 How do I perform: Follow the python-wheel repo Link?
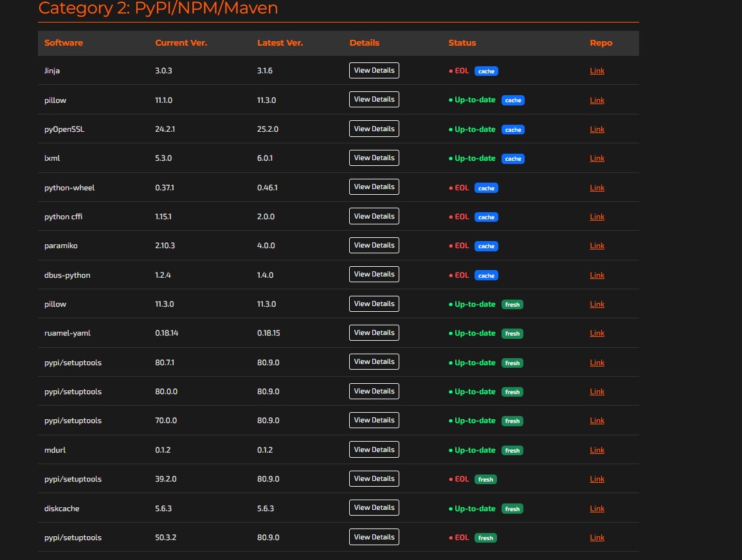tap(597, 188)
